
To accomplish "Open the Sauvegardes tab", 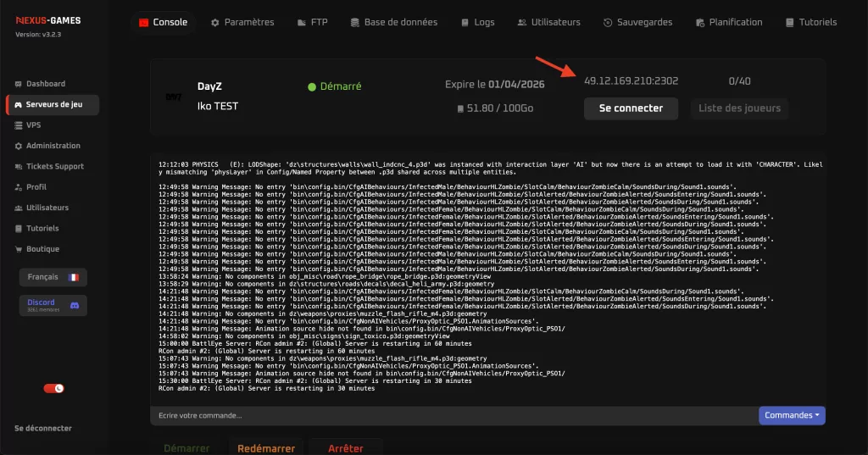I will [637, 23].
